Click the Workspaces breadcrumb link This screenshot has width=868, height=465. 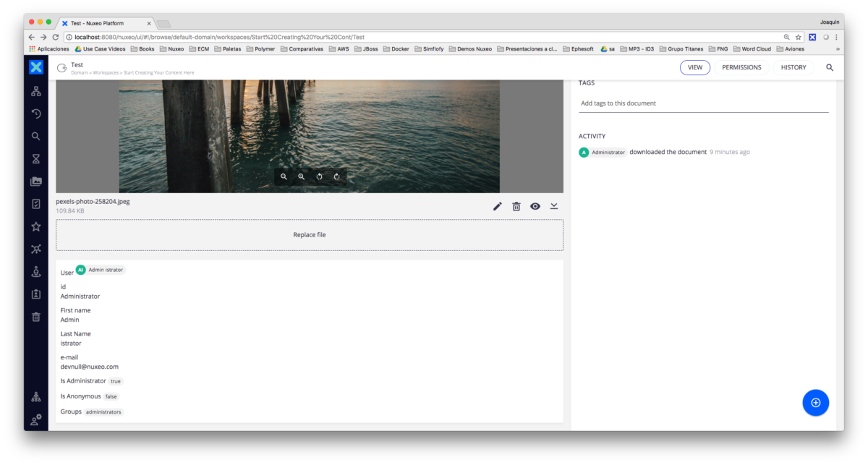click(x=106, y=73)
